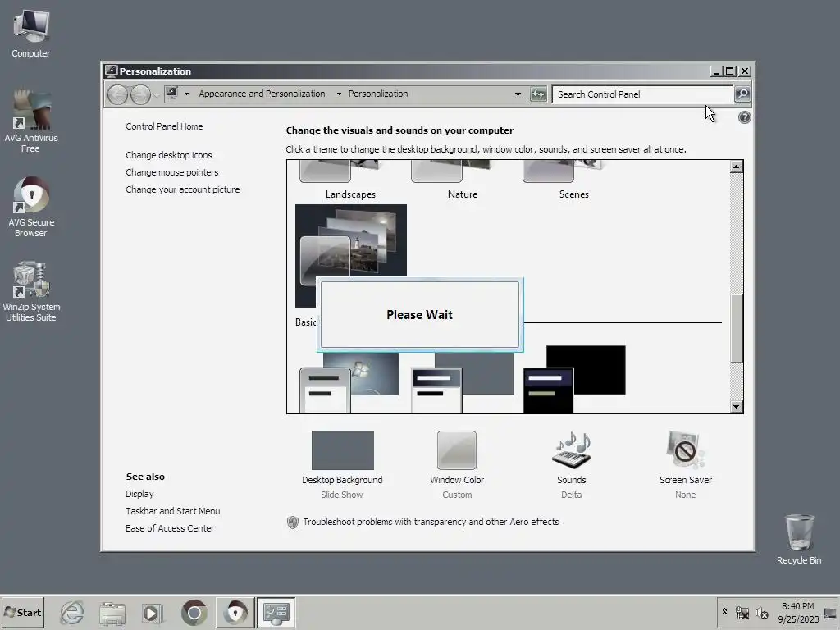Viewport: 840px width, 630px height.
Task: Open Sounds settings icon
Action: pyautogui.click(x=571, y=450)
